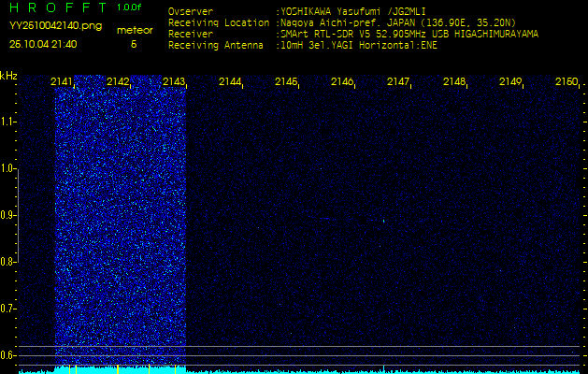This screenshot has width=588, height=374.
Task: Click antenna info 10mH 3el.YAGI Horizontal:ENE
Action: pyautogui.click(x=359, y=46)
